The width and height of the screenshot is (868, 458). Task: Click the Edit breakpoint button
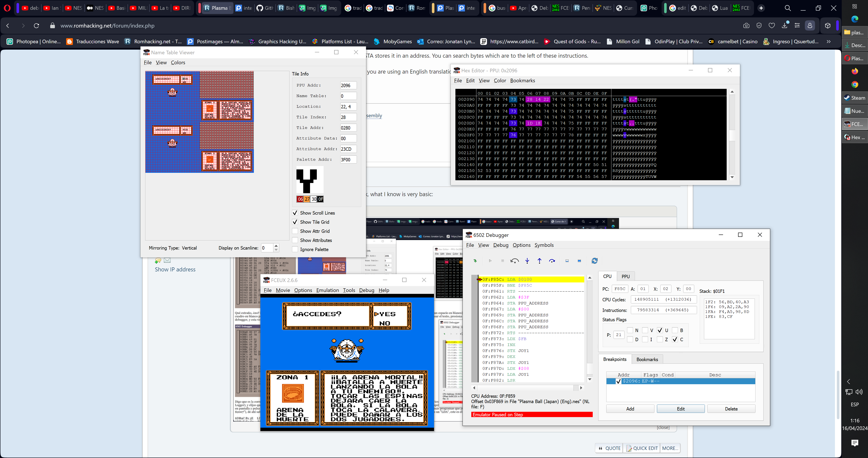click(680, 409)
